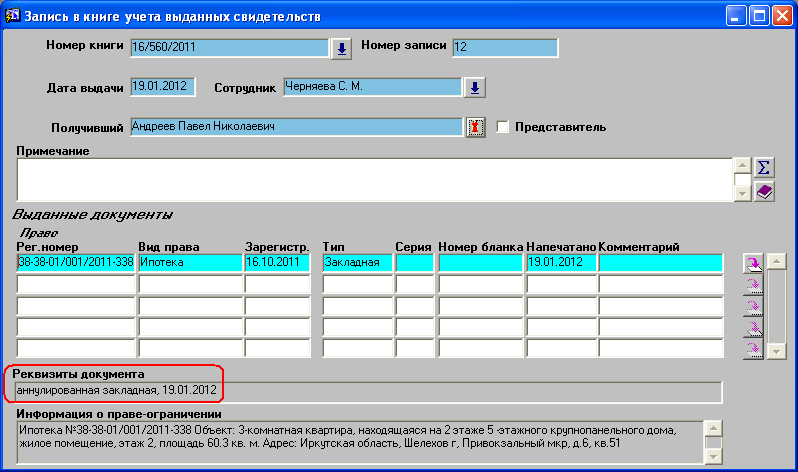Close the Запись в книге учета window
Screen dimensions: 798x472
coord(782,16)
